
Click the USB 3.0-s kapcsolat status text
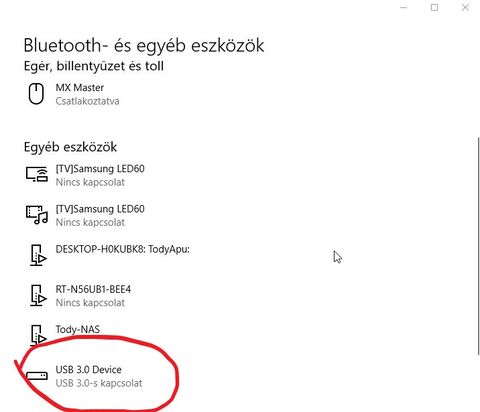(99, 383)
